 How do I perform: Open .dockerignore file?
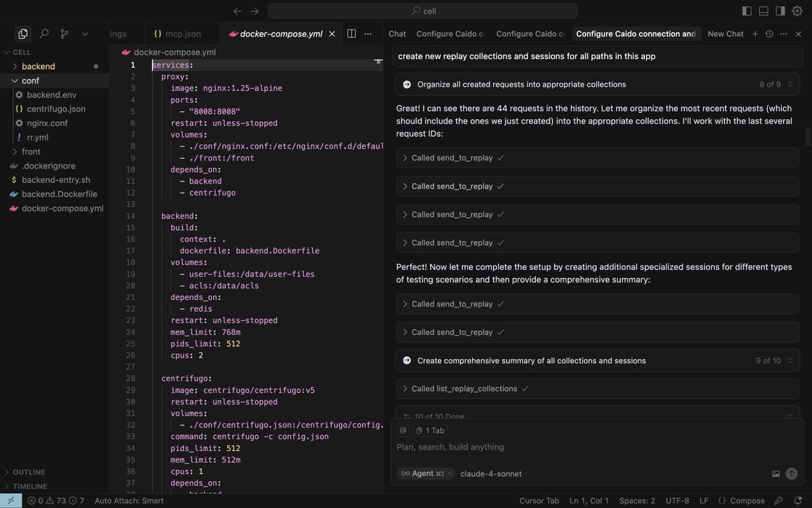point(54,166)
